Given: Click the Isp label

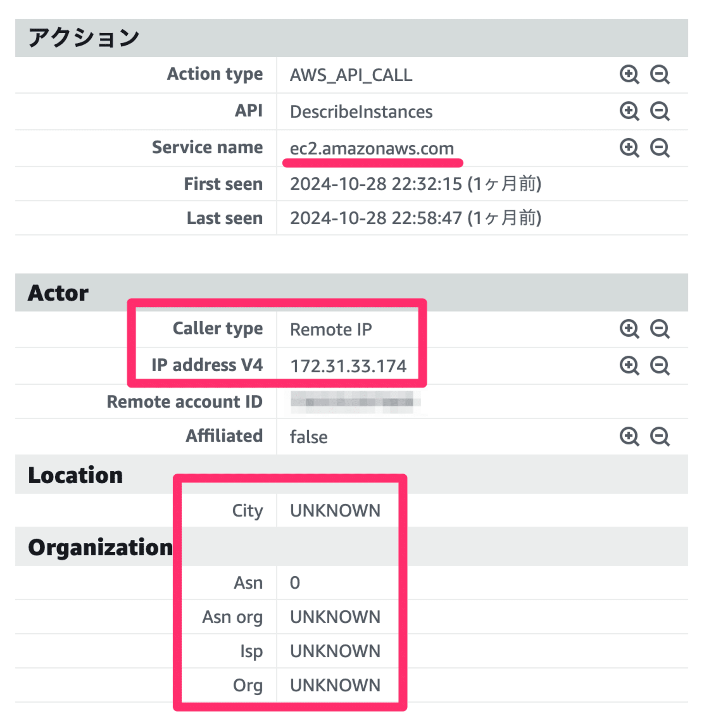Looking at the screenshot, I should [252, 652].
